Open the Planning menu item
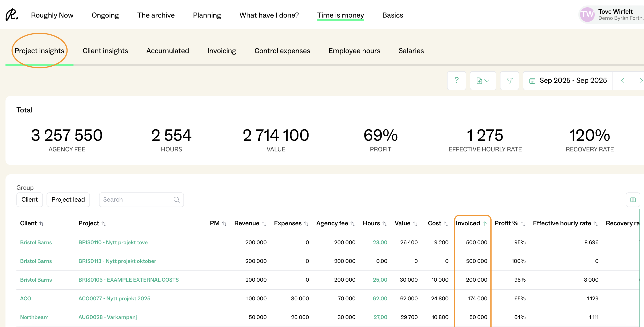Image resolution: width=644 pixels, height=327 pixels. click(207, 15)
